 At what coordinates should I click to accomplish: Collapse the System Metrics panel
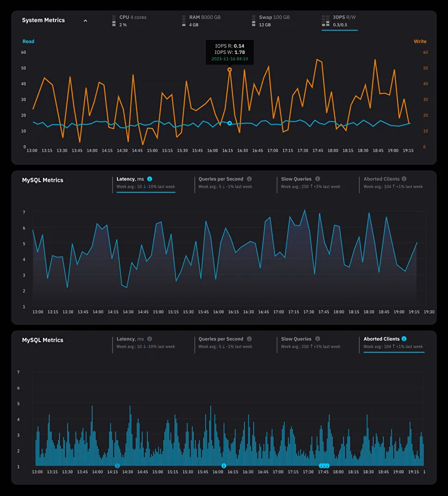pos(85,20)
